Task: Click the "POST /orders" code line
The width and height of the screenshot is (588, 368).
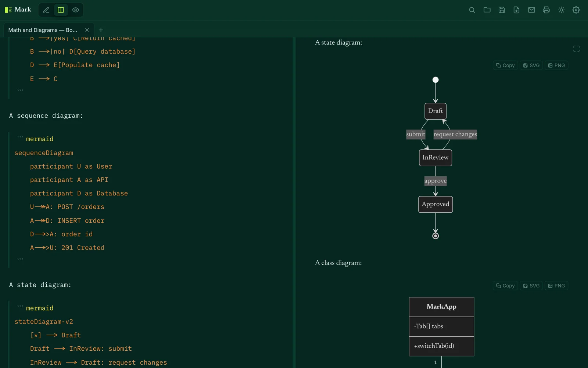Action: click(x=67, y=207)
